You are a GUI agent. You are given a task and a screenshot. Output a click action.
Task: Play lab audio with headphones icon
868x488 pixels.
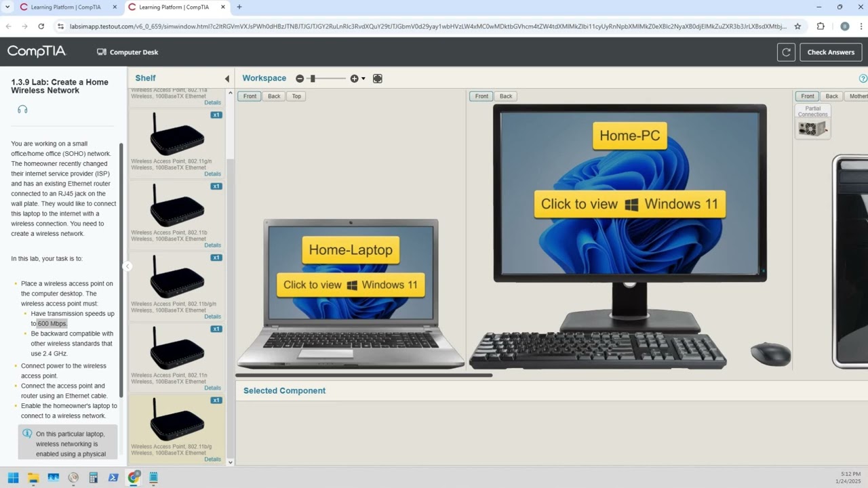(22, 109)
